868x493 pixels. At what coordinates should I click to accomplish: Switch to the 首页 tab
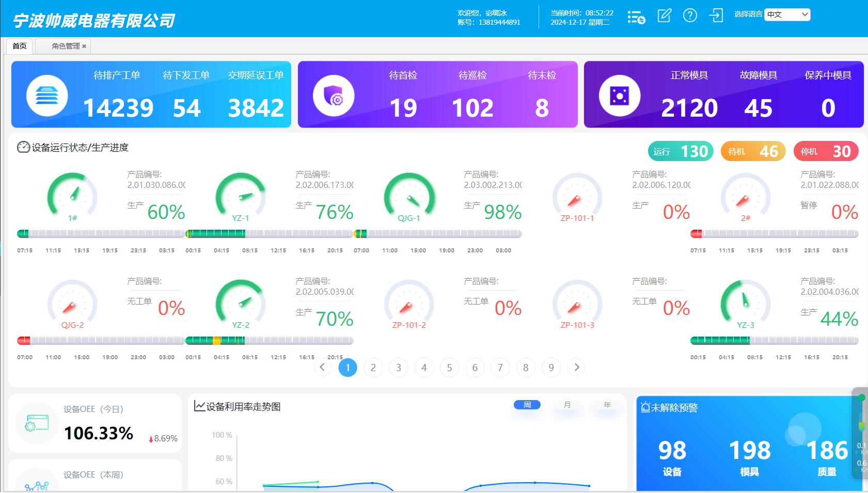pyautogui.click(x=20, y=46)
